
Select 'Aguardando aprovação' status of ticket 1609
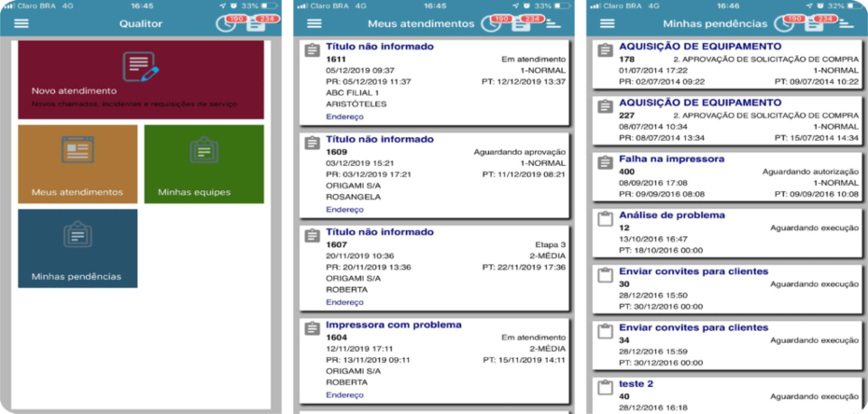520,151
